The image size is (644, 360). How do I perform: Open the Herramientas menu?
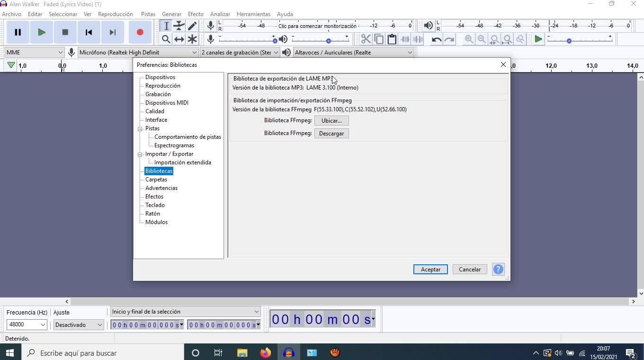[254, 14]
